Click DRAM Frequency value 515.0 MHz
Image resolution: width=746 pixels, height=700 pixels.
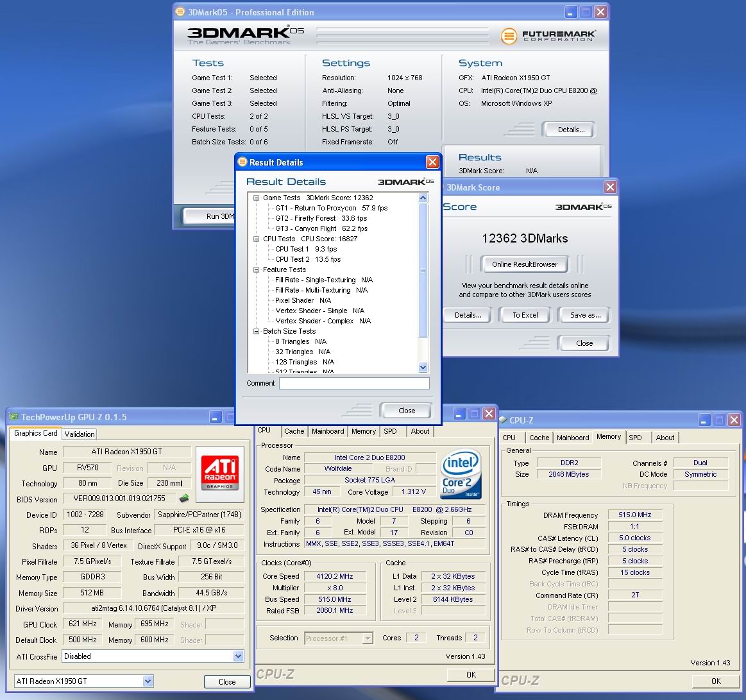(x=634, y=515)
